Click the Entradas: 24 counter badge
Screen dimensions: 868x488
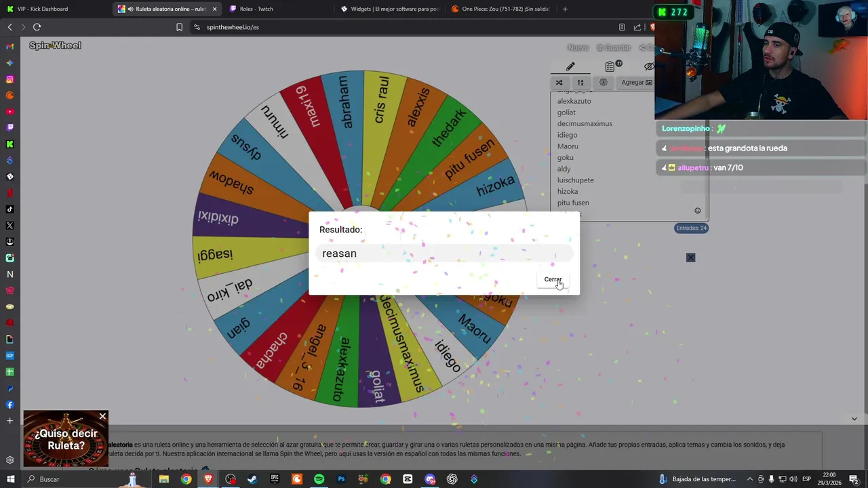pos(691,228)
